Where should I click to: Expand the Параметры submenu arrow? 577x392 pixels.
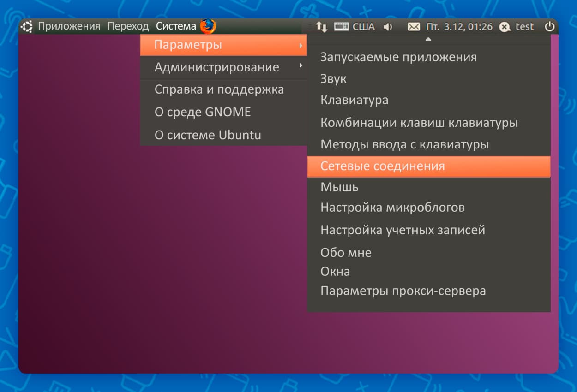point(301,45)
